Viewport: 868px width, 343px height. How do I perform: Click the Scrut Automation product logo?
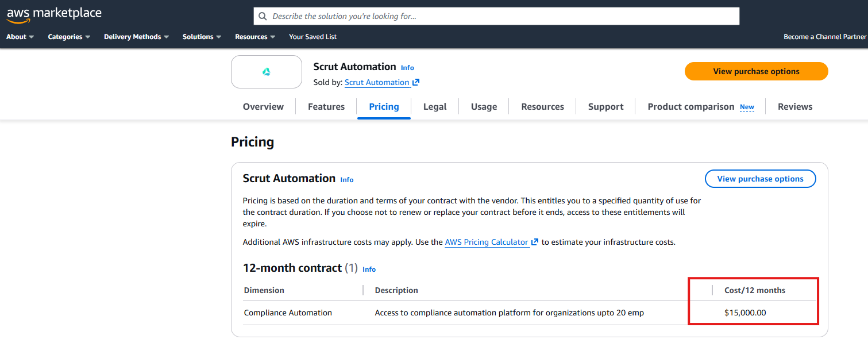tap(266, 72)
